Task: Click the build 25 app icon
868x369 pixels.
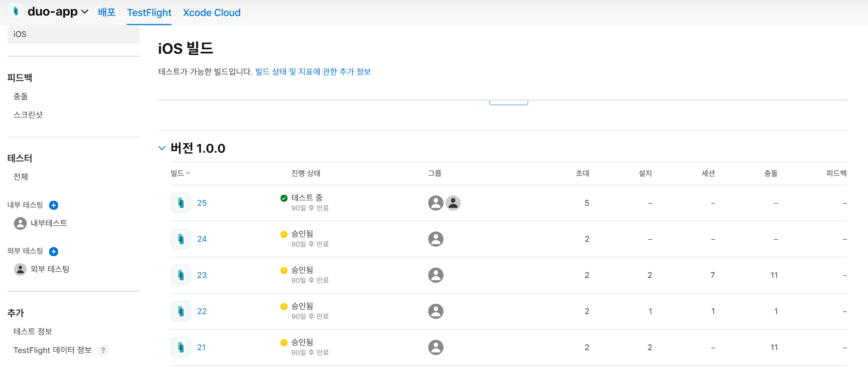Action: 181,203
